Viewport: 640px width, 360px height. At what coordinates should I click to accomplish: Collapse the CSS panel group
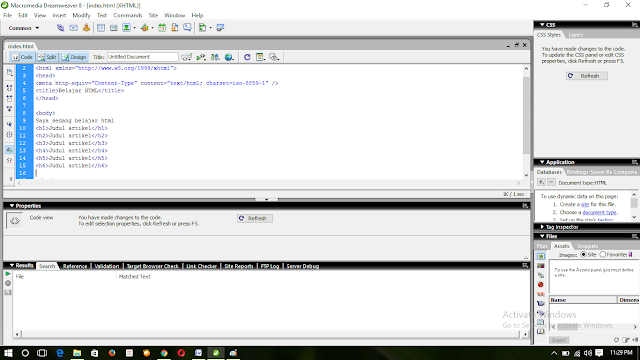pyautogui.click(x=542, y=25)
